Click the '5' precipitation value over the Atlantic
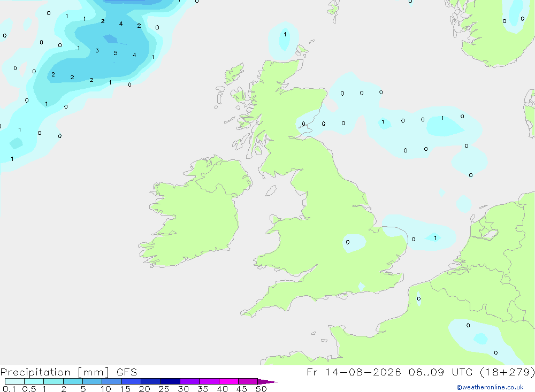The image size is (535, 392). coord(116,53)
